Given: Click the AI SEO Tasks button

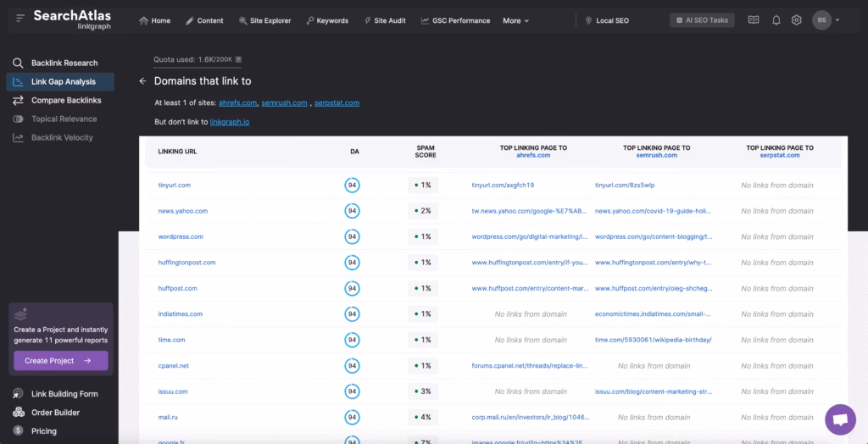Looking at the screenshot, I should point(702,20).
